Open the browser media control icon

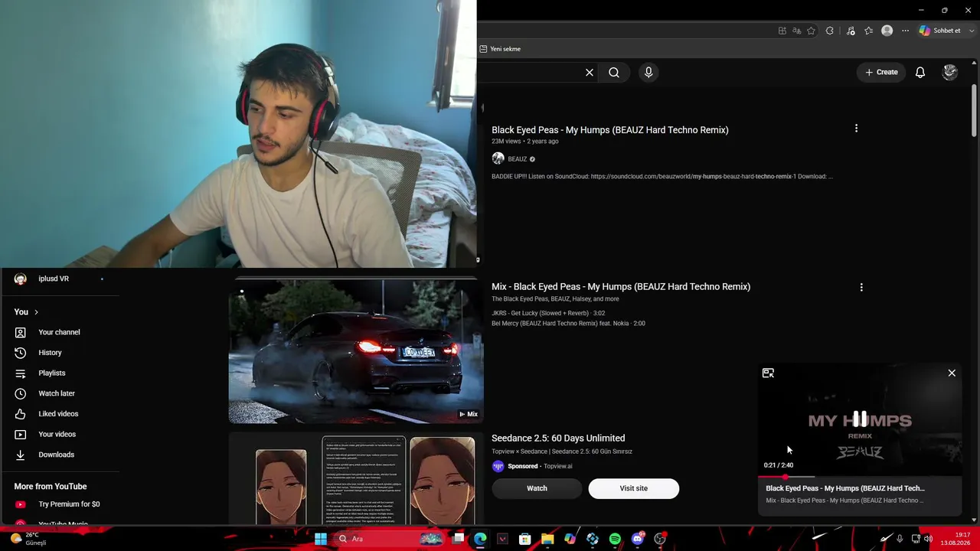point(851,31)
